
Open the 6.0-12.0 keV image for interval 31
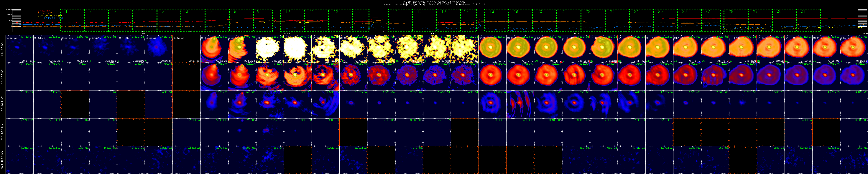pyautogui.click(x=854, y=76)
